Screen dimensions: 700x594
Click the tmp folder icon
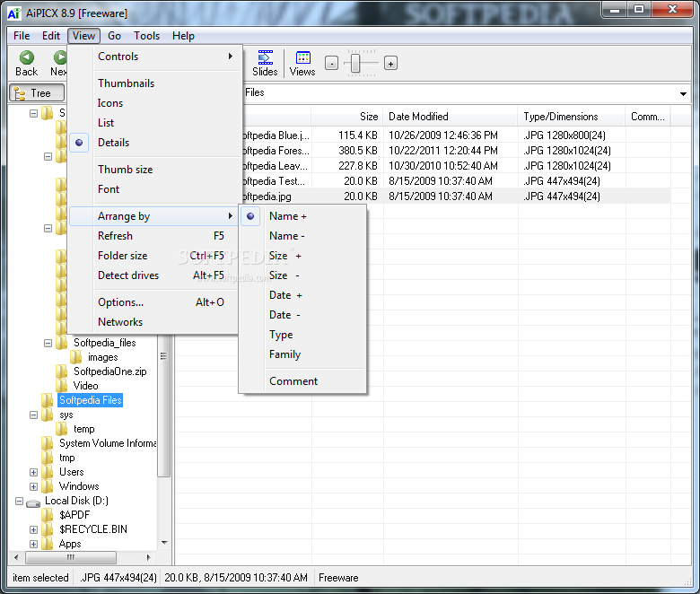[x=48, y=458]
